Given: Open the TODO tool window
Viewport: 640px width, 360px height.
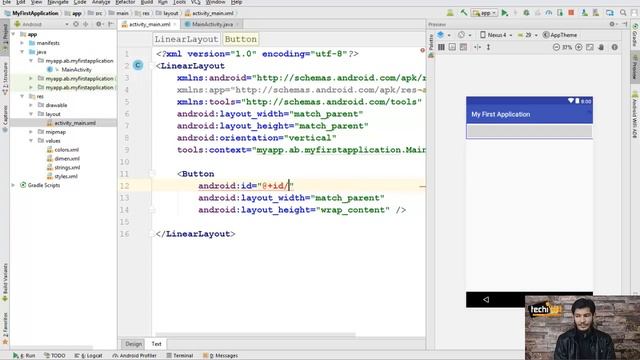Looking at the screenshot, I should click(55, 356).
